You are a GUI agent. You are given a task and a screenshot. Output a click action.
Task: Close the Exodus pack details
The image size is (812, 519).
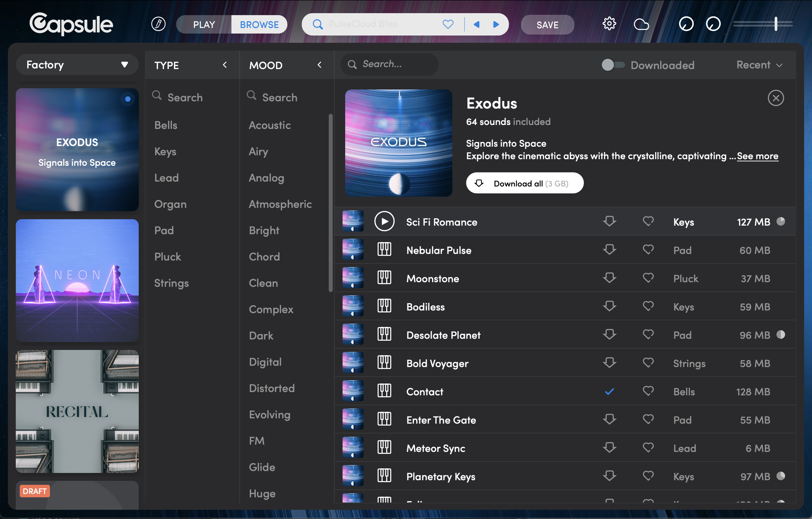[x=776, y=98]
